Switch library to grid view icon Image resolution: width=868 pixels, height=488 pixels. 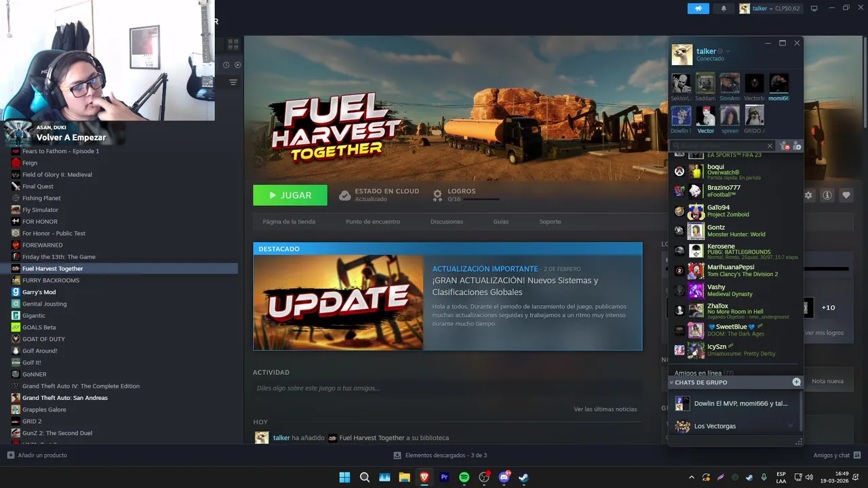point(233,44)
